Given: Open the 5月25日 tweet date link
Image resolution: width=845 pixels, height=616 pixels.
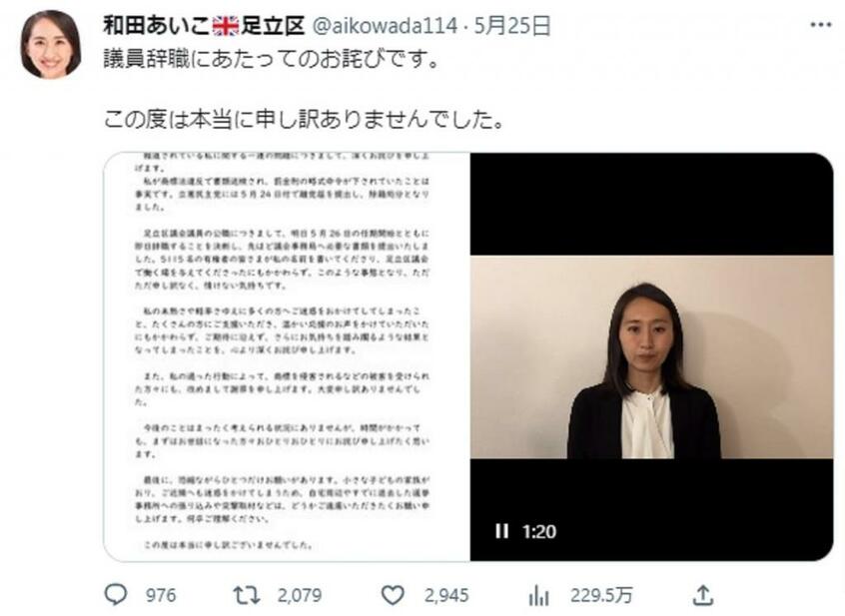Looking at the screenshot, I should [x=512, y=25].
